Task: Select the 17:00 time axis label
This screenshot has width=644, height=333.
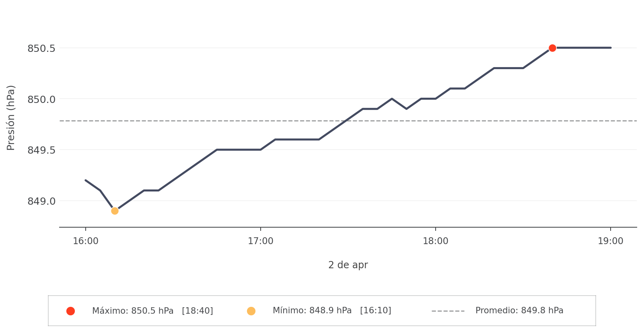Action: (x=261, y=241)
